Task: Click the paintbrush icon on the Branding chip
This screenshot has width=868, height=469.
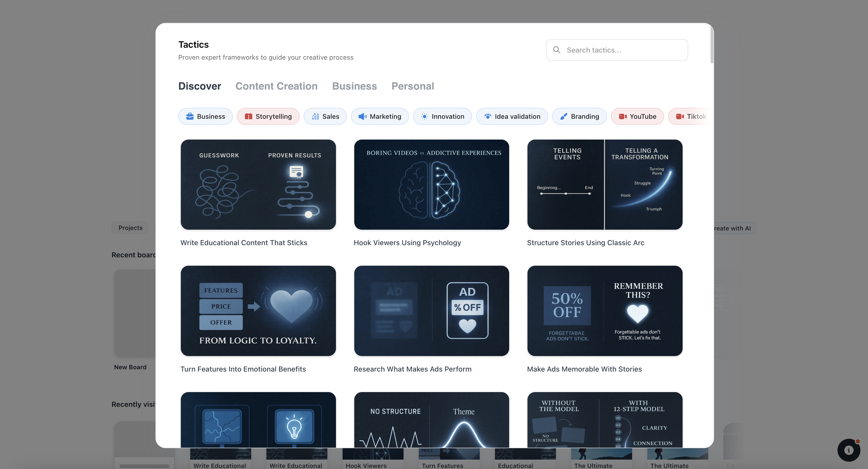Action: (564, 116)
